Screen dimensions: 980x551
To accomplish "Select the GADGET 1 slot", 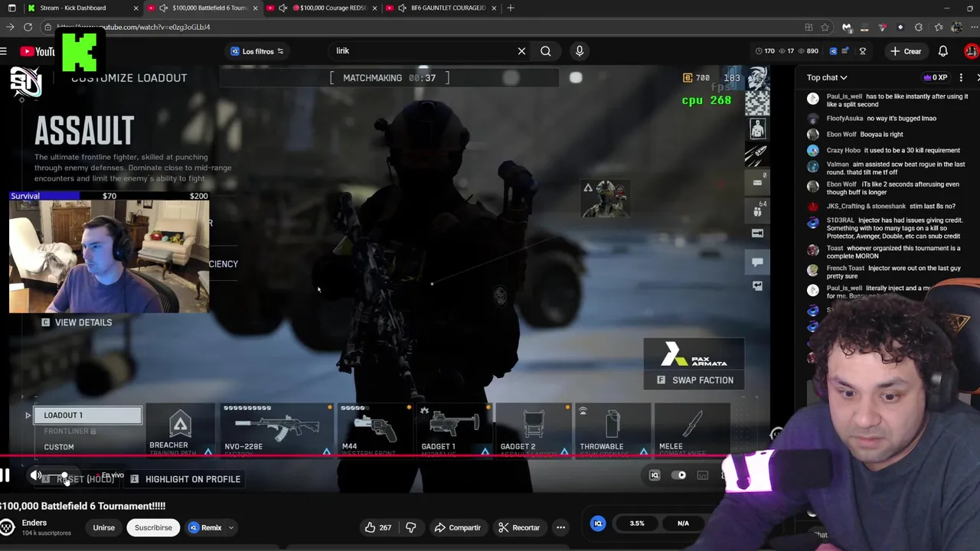I will 453,431.
